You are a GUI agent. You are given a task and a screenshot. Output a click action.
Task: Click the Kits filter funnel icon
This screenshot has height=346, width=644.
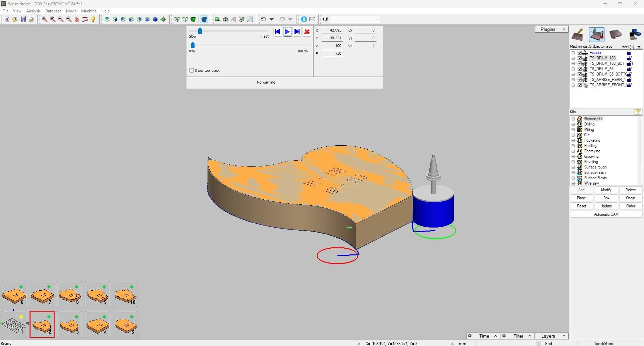[638, 112]
